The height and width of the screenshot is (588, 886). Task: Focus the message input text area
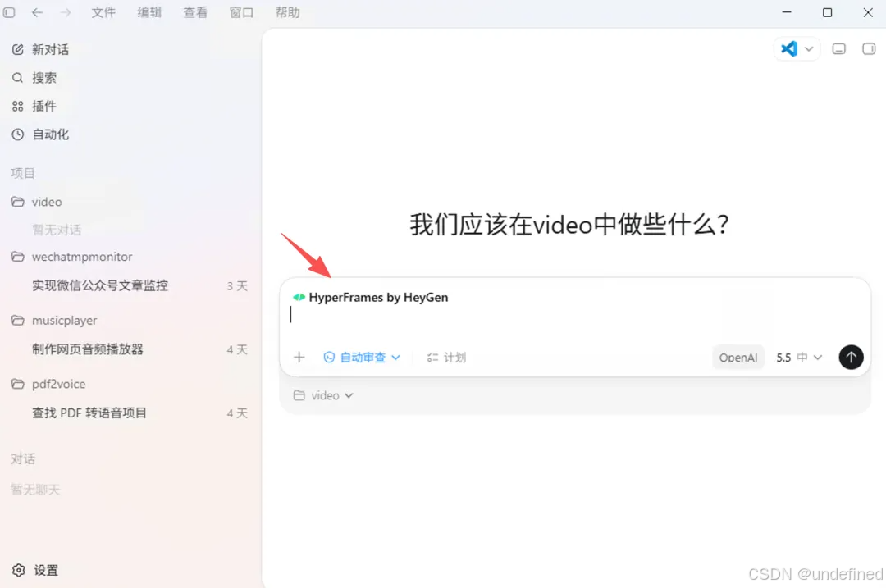[x=574, y=315]
